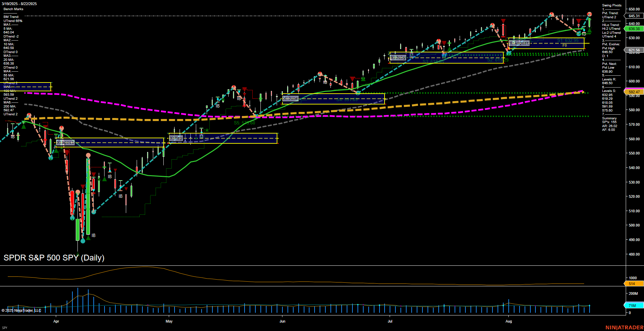The height and width of the screenshot is (331, 644).
Task: Click the Swing Pivots panel header
Action: 612,5
